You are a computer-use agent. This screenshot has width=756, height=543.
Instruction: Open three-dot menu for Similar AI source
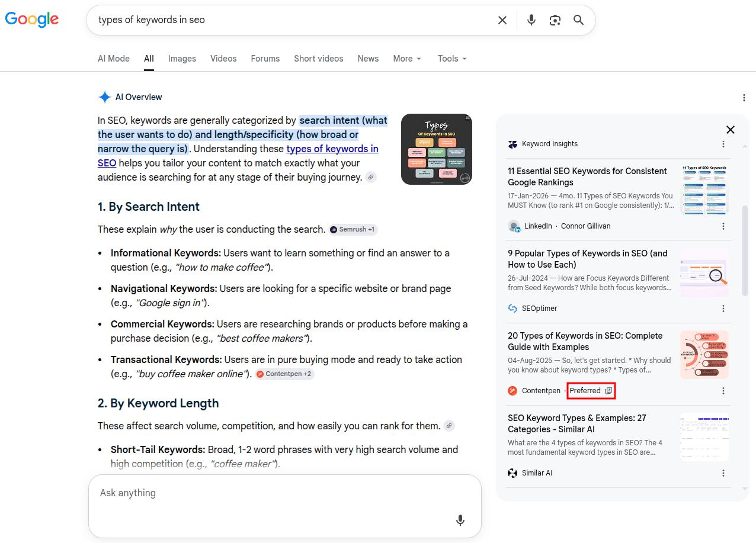tap(723, 473)
